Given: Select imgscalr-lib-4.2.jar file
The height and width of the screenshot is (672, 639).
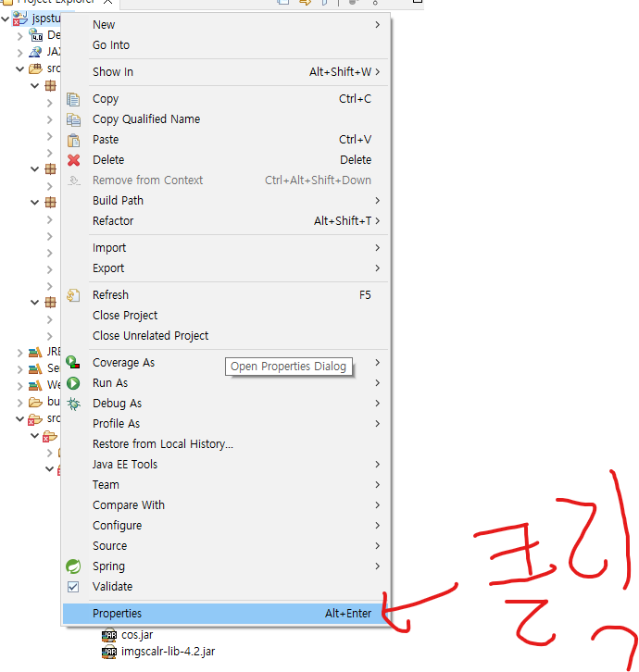Looking at the screenshot, I should click(169, 652).
